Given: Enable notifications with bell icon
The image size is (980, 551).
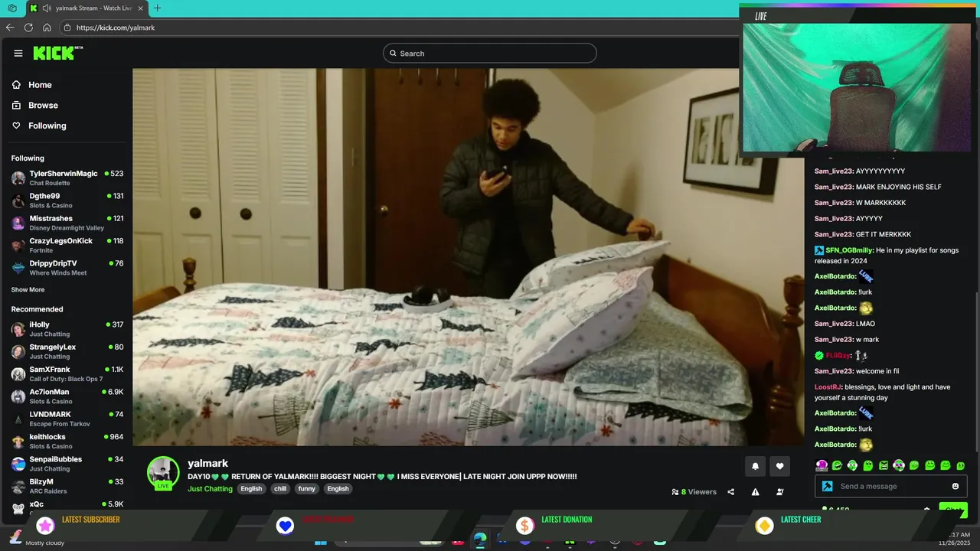Looking at the screenshot, I should tap(756, 466).
